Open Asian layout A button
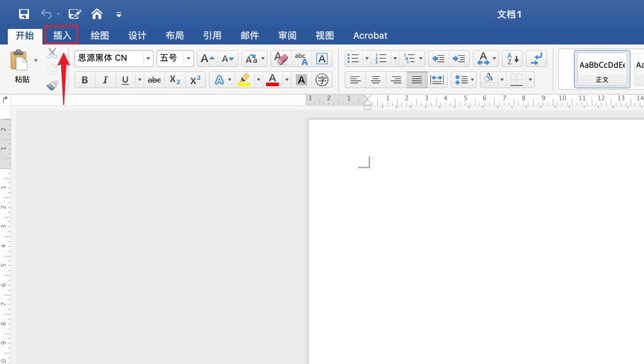This screenshot has width=644, height=364. [x=486, y=59]
